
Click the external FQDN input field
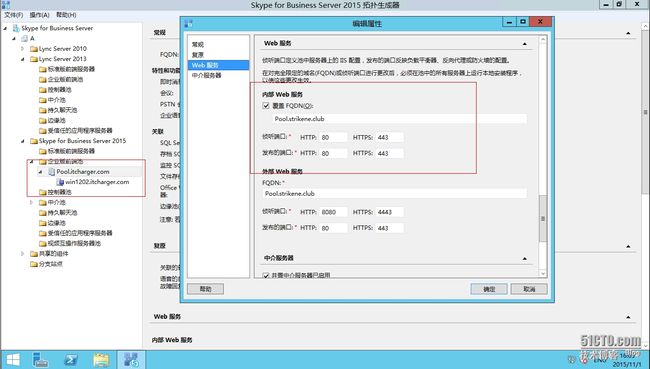coord(395,194)
